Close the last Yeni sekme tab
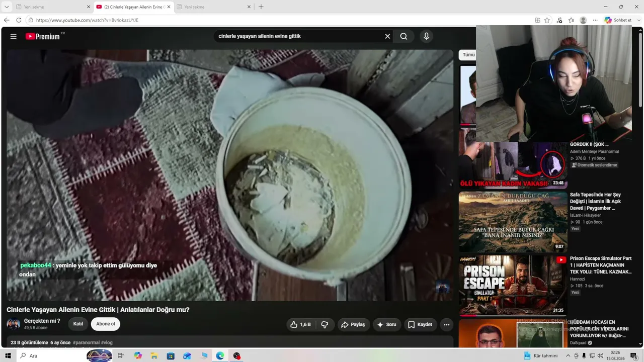644x362 pixels. (x=249, y=7)
